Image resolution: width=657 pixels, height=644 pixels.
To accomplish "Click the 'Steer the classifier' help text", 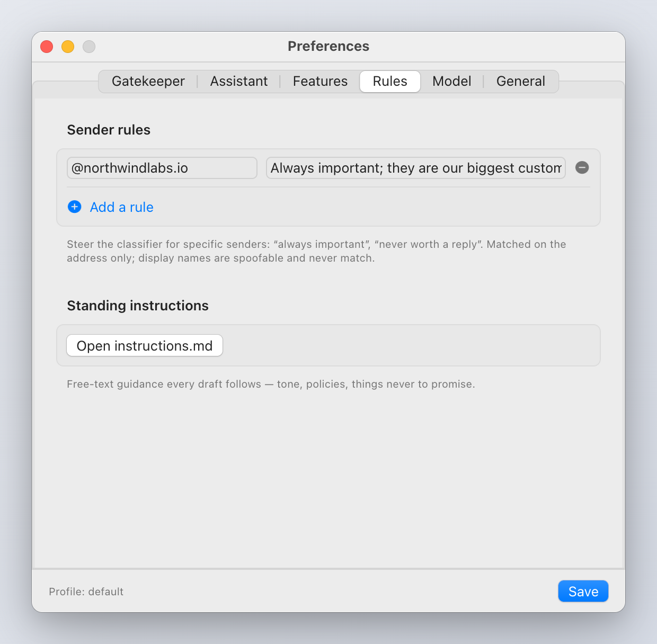I will coord(316,251).
